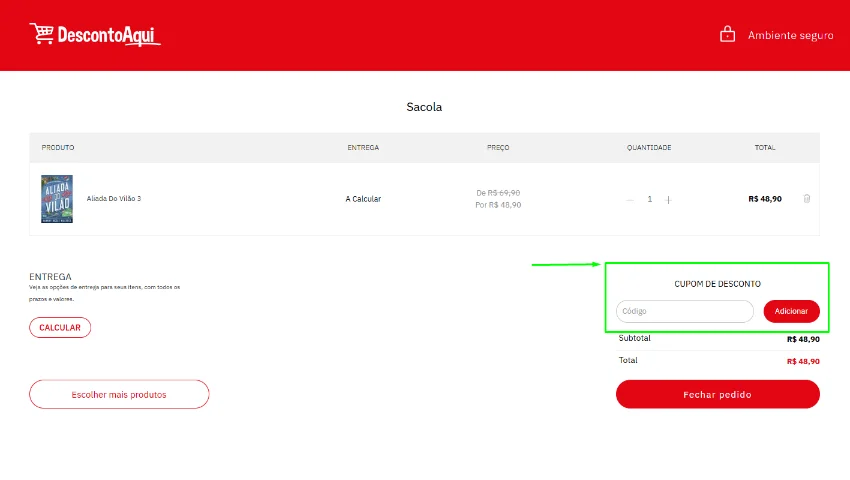
Task: Click the TOTAL column header
Action: (x=765, y=148)
